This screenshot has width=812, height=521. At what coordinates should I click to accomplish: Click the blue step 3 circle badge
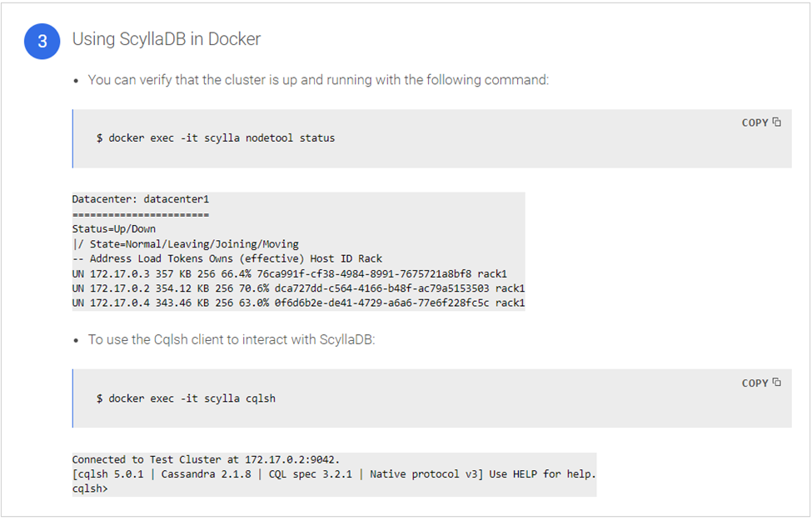[42, 42]
